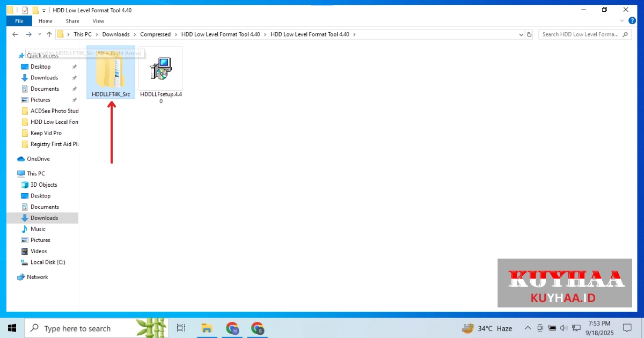Click the taskbar search box

97,328
